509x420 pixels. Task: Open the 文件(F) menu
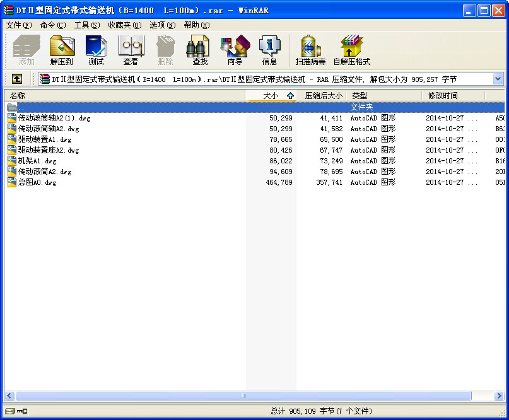[19, 25]
